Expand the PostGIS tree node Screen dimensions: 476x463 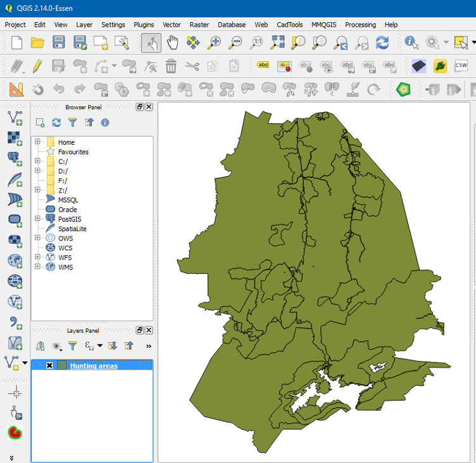tap(37, 218)
